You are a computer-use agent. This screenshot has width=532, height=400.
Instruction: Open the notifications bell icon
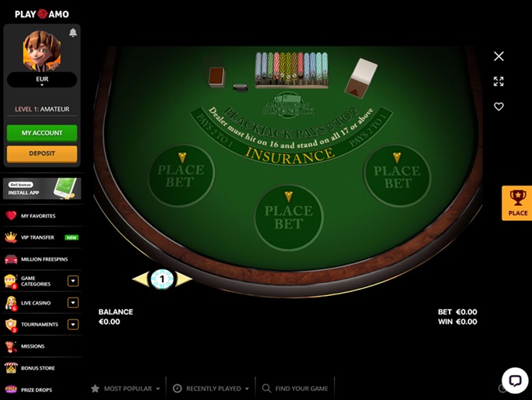pos(73,33)
